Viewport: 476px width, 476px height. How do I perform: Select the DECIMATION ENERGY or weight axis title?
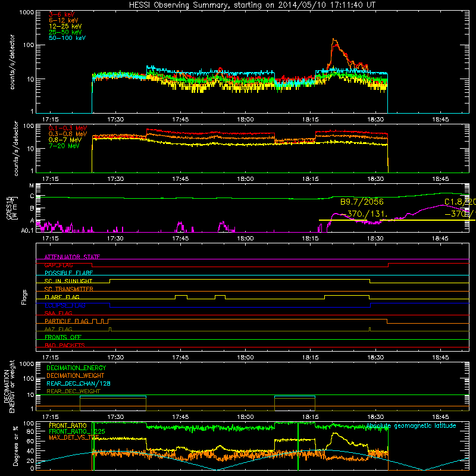tap(9, 386)
